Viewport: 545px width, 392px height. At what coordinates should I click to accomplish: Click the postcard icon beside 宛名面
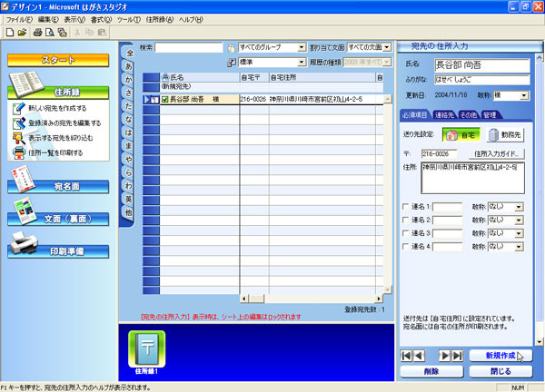[x=23, y=178]
